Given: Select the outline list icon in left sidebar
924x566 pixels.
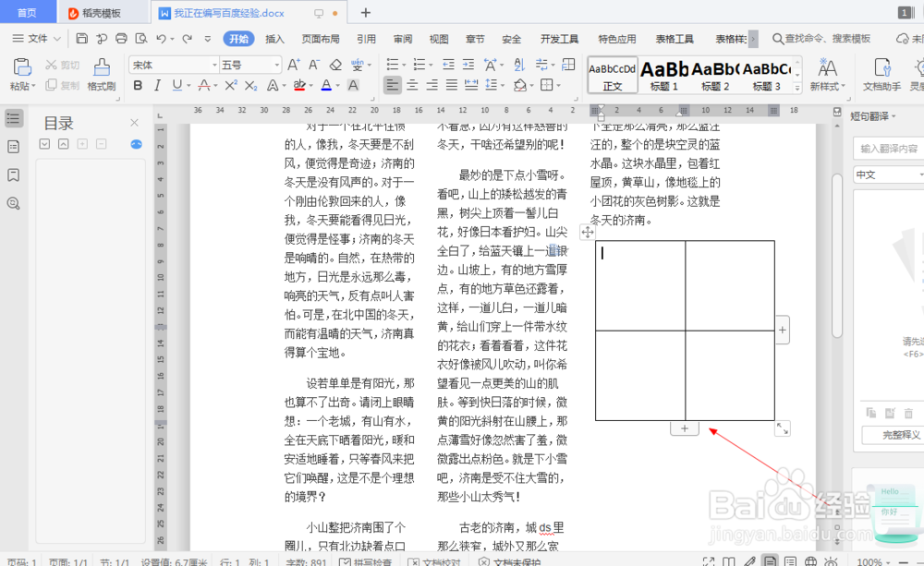Looking at the screenshot, I should pos(13,118).
